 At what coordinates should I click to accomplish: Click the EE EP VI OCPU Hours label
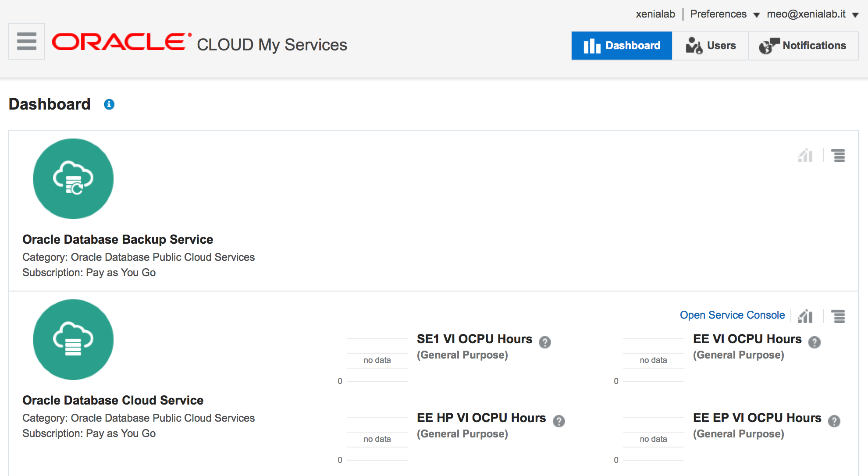click(x=757, y=418)
